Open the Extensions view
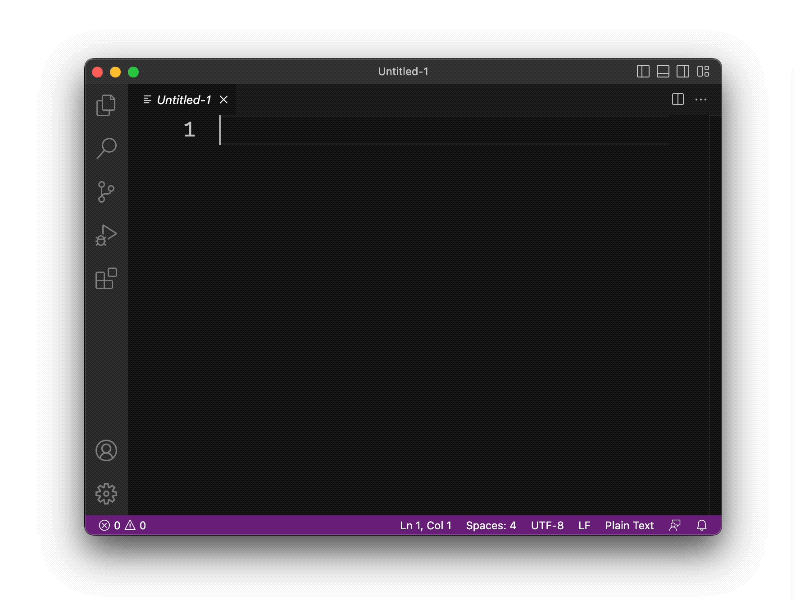 (x=106, y=279)
